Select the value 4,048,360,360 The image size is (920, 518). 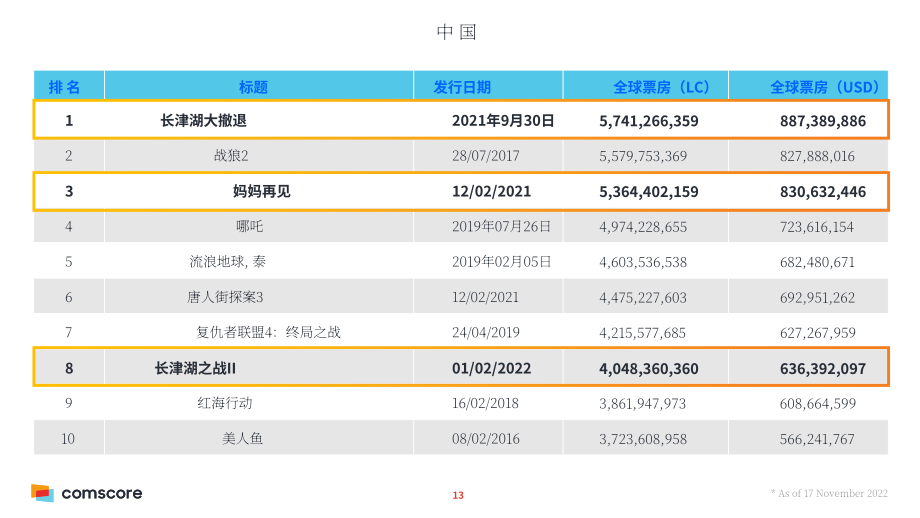click(x=648, y=369)
